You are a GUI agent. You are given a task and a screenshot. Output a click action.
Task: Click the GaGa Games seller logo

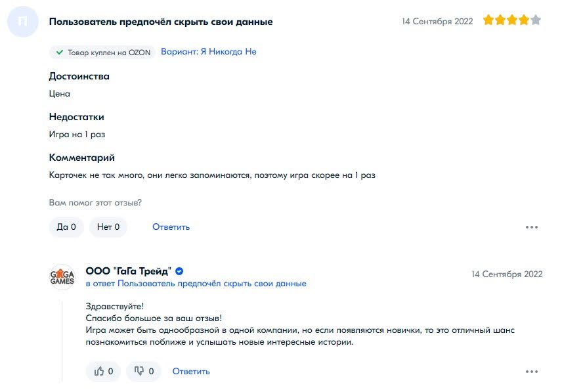click(62, 277)
